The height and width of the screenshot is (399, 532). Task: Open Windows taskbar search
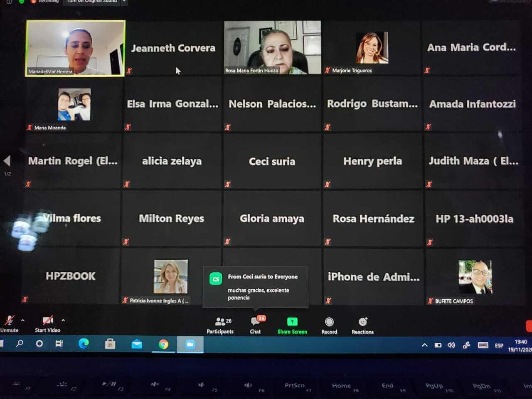coord(20,344)
